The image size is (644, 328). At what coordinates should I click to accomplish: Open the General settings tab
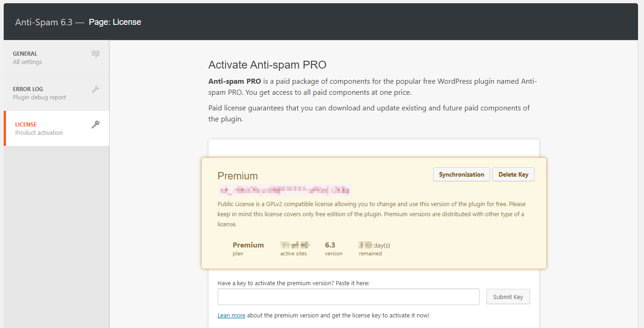(x=56, y=58)
